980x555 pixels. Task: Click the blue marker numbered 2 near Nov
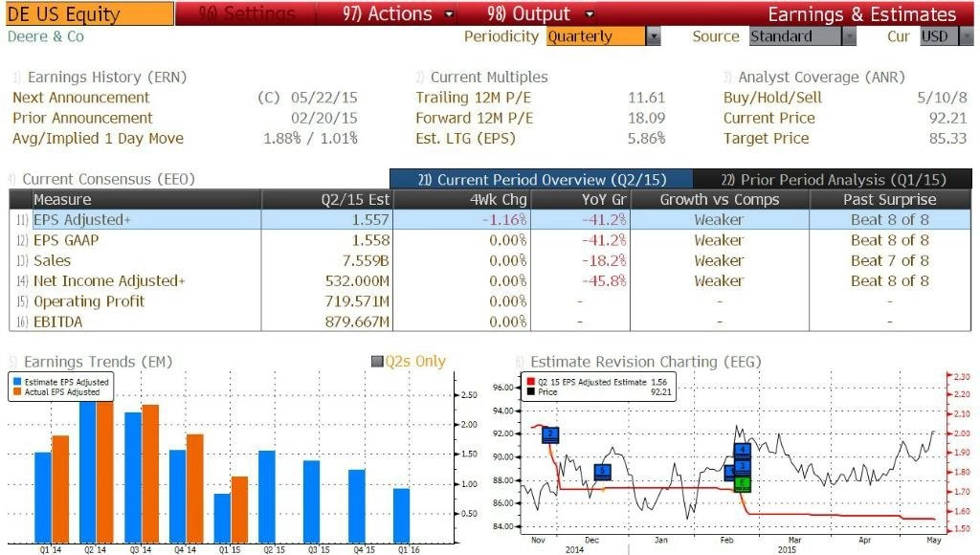tap(550, 434)
